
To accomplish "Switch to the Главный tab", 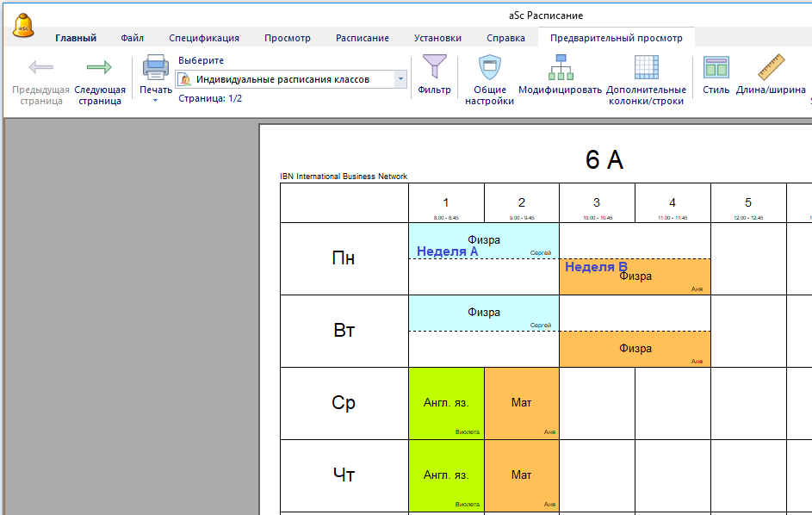I will (76, 38).
